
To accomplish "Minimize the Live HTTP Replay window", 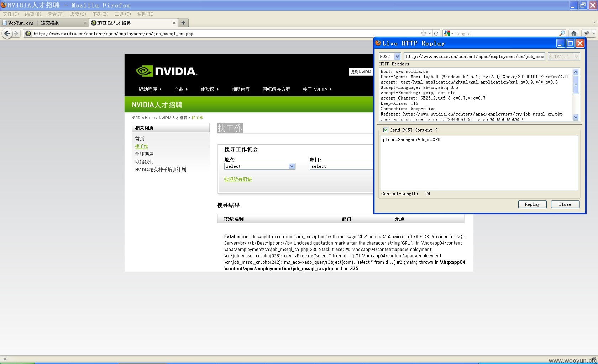I will (x=561, y=43).
